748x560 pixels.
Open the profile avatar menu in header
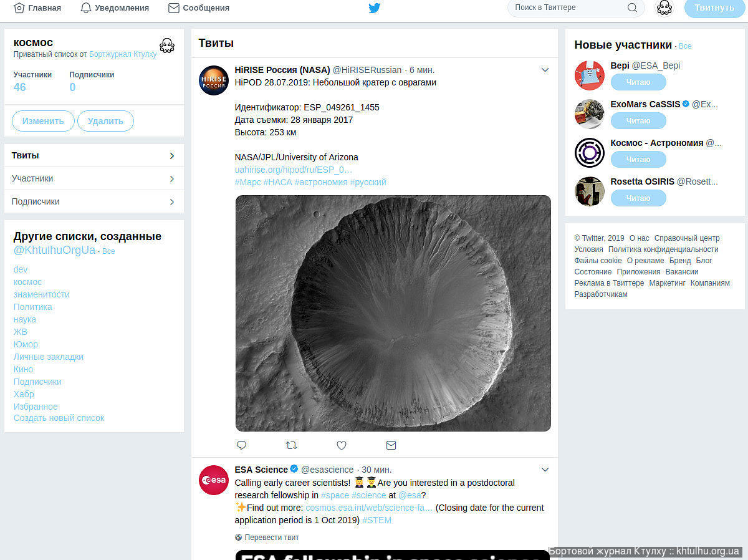[664, 8]
